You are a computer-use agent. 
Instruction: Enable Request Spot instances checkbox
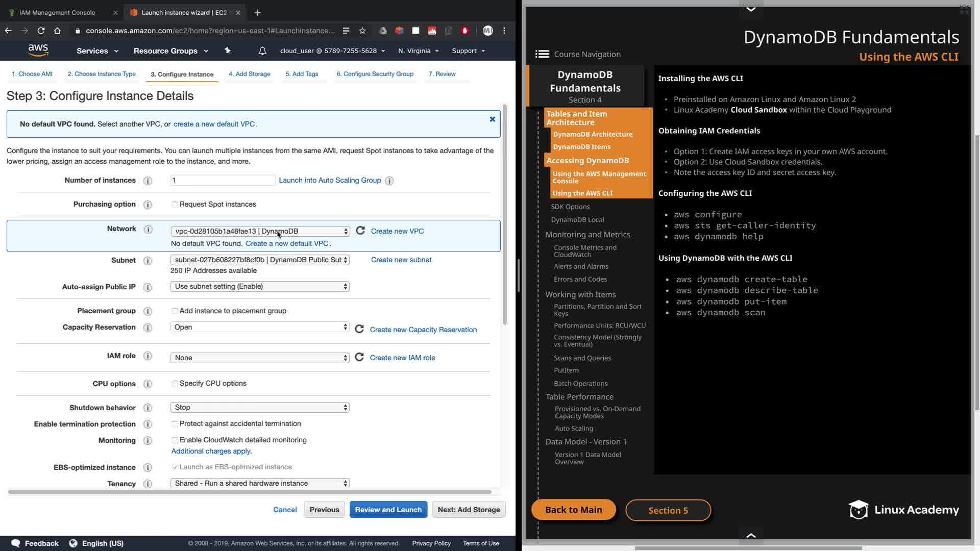tap(175, 205)
